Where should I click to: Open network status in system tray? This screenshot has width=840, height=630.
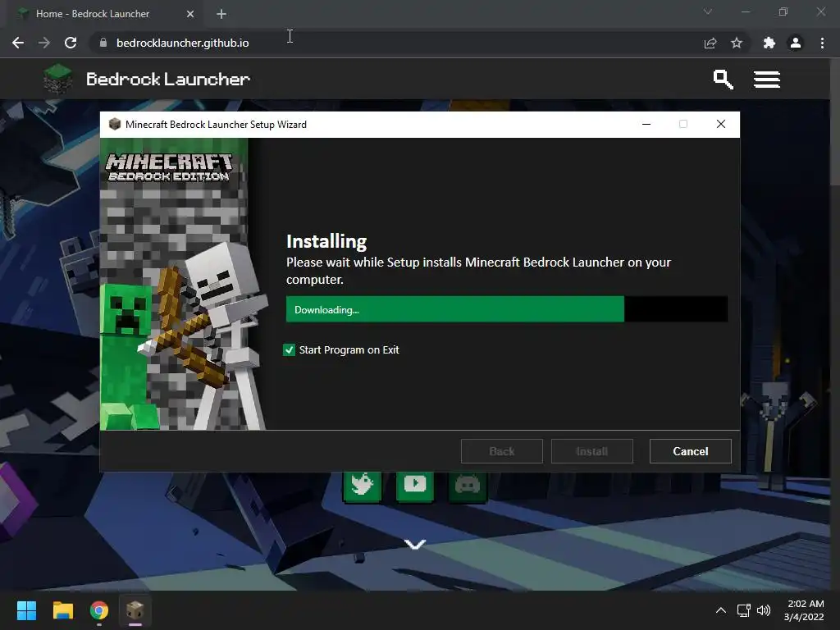click(743, 610)
